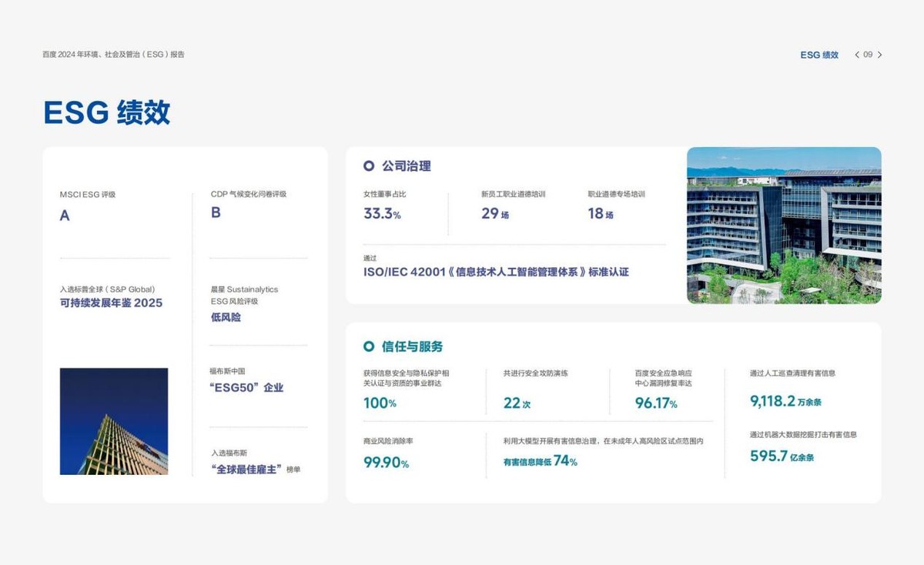The height and width of the screenshot is (565, 924).
Task: Click 晨星 Sustainalytics ESG 风险评级 label
Action: pyautogui.click(x=244, y=296)
